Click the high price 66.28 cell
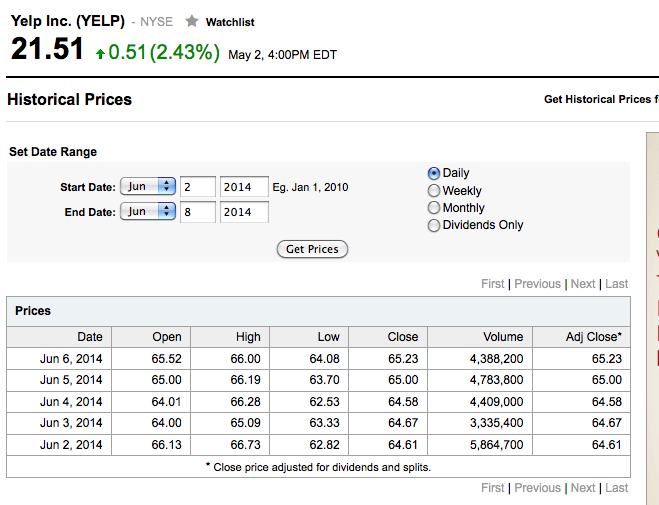659x505 pixels. click(x=230, y=402)
